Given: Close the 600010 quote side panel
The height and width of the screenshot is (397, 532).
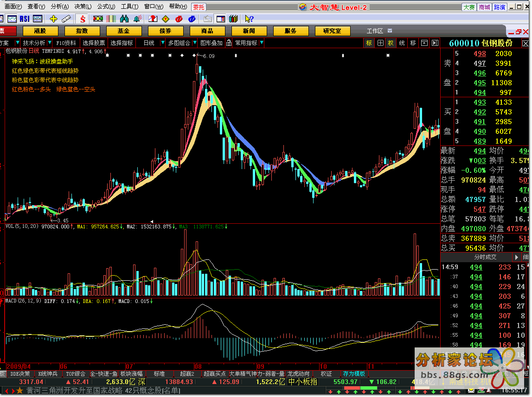Looking at the screenshot, I should tap(525, 44).
